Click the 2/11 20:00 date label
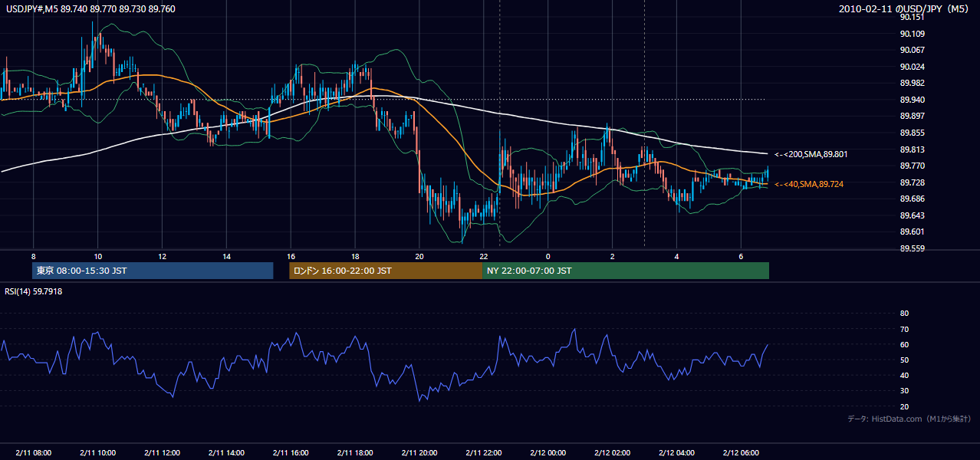 tap(419, 453)
